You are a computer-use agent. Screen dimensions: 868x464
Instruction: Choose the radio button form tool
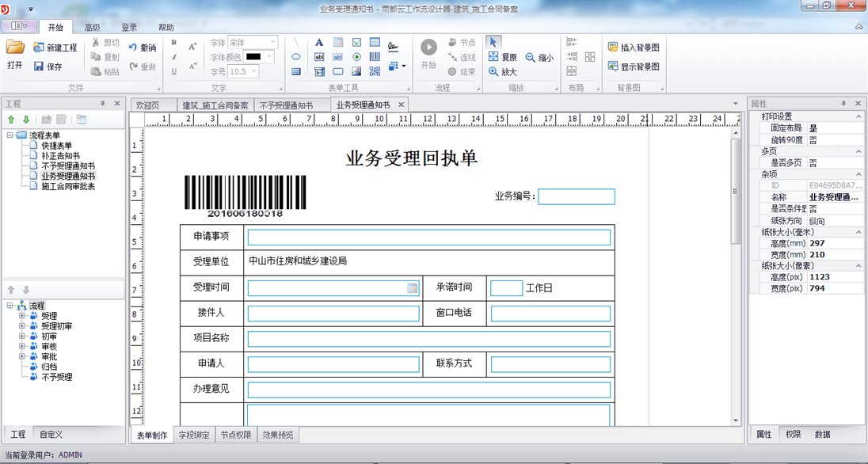356,57
